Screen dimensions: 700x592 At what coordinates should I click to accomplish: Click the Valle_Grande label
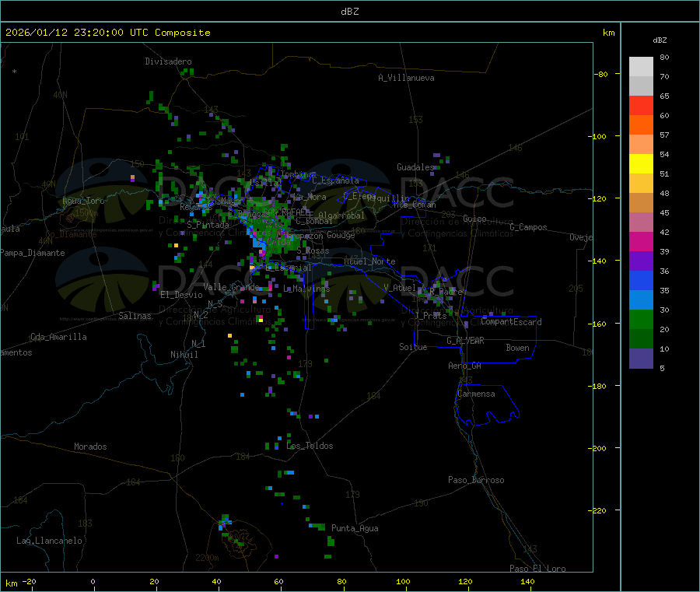(x=231, y=287)
